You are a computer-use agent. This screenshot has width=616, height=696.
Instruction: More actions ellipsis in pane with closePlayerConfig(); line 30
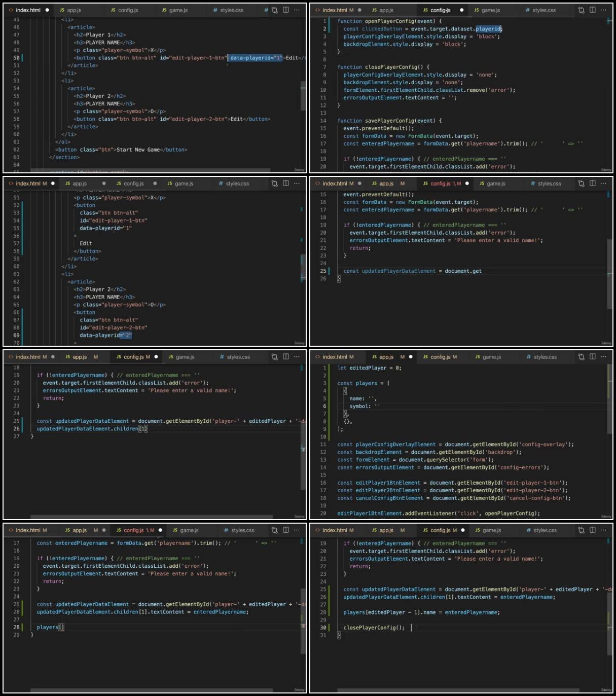point(603,530)
